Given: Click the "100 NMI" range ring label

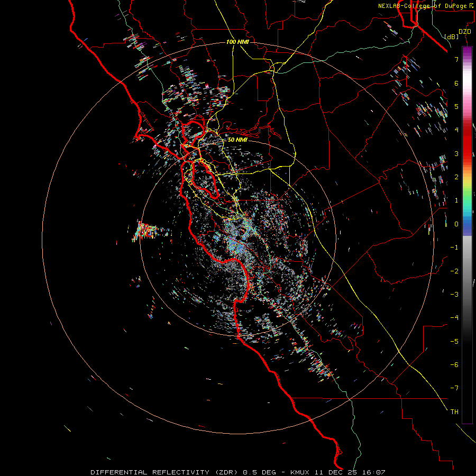Looking at the screenshot, I should [237, 42].
